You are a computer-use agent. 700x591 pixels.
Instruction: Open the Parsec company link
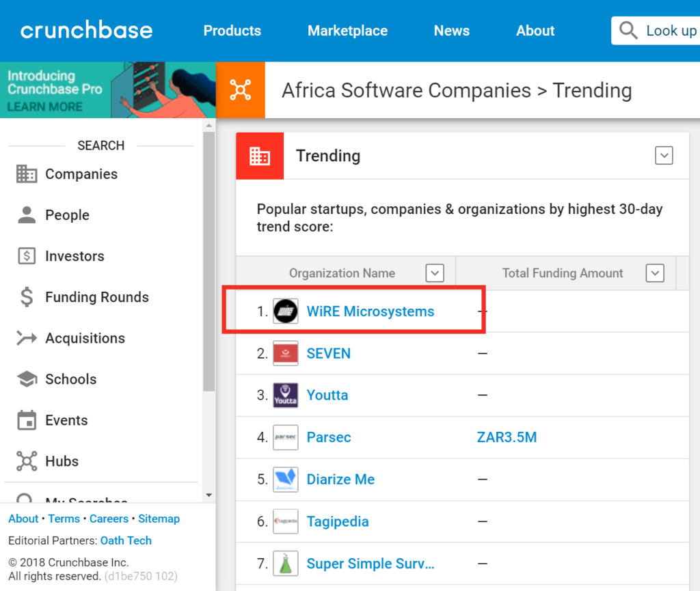point(329,437)
